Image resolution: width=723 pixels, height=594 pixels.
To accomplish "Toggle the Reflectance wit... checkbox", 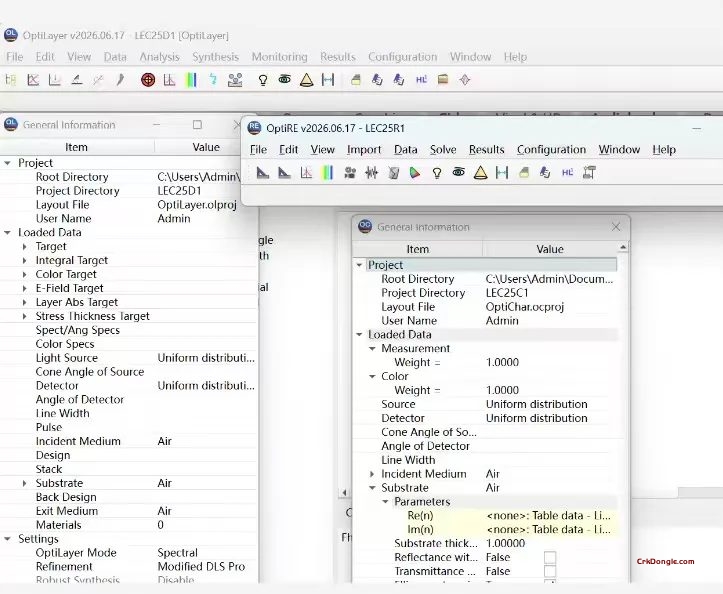I will point(550,558).
